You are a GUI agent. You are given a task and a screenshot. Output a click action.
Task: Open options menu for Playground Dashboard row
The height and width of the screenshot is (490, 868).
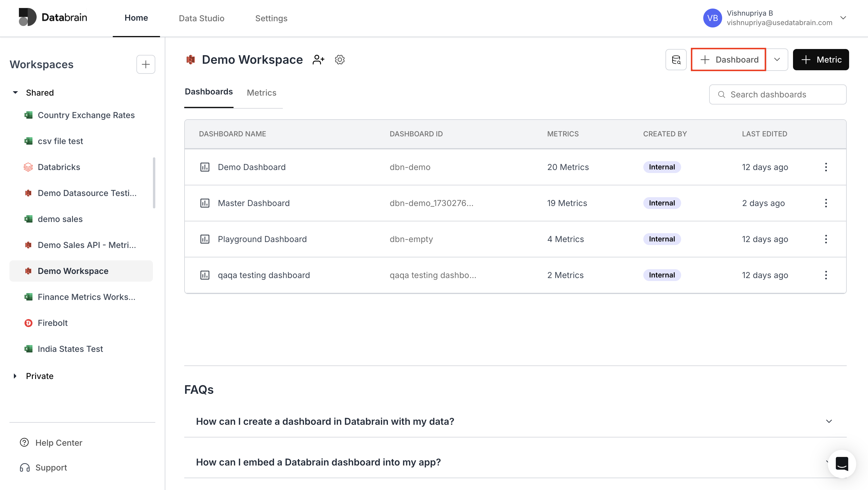[826, 239]
